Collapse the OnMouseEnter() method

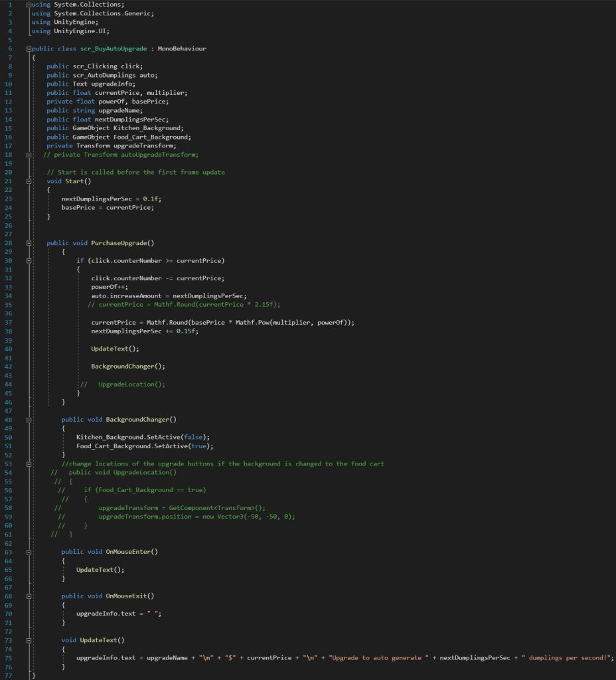click(x=28, y=552)
